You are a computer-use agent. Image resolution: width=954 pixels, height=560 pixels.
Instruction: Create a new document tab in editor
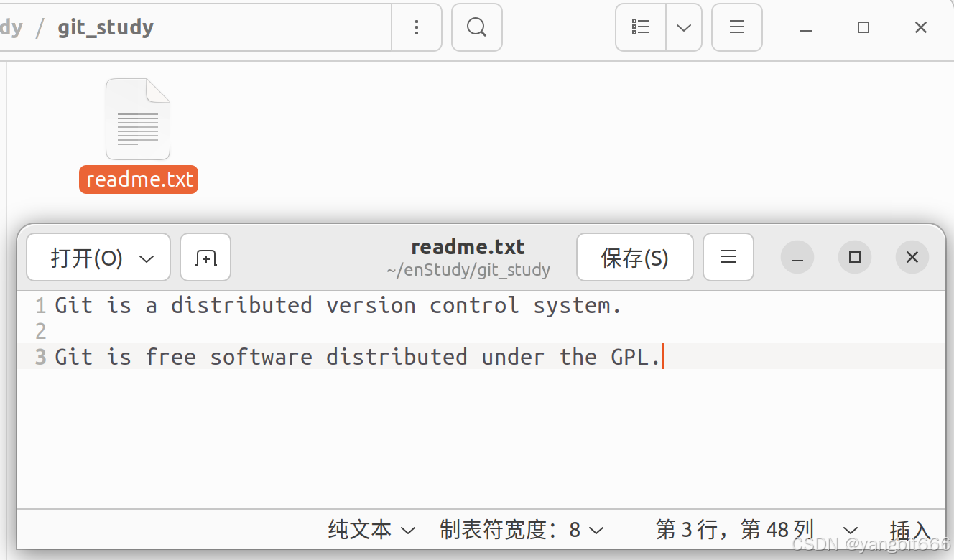click(205, 258)
